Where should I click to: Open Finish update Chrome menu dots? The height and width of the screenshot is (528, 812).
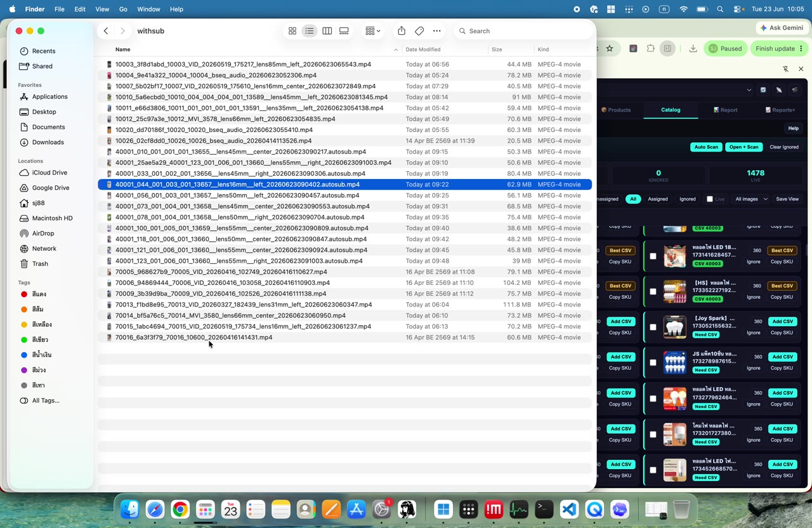coord(801,48)
